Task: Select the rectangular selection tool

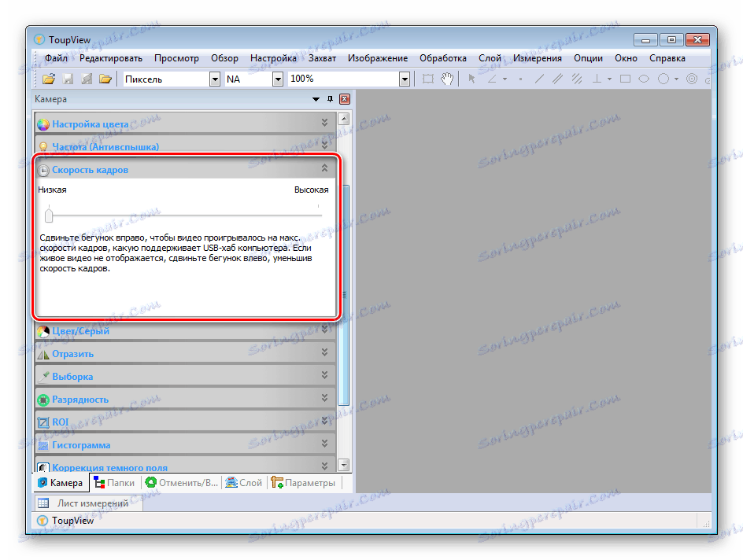Action: (428, 79)
